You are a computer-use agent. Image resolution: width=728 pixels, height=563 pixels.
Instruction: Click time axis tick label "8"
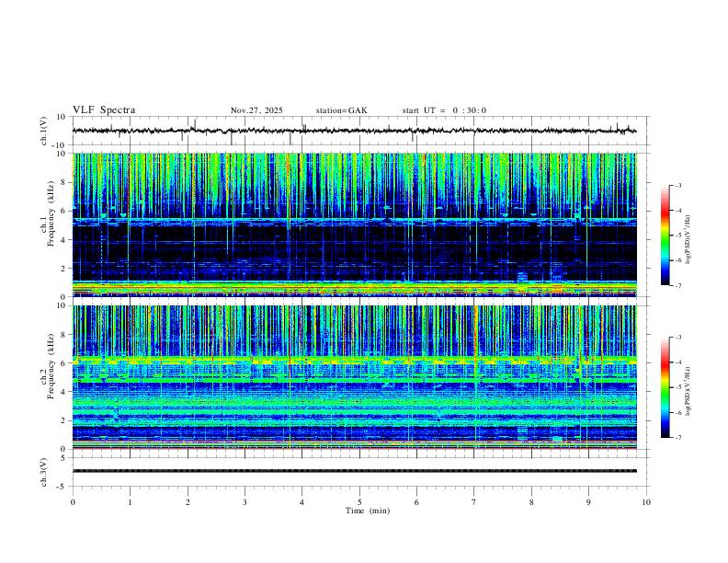click(x=531, y=502)
